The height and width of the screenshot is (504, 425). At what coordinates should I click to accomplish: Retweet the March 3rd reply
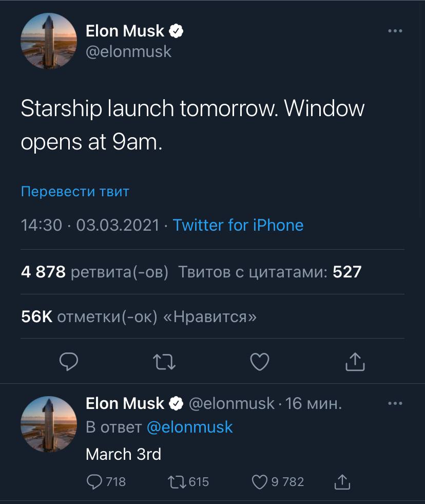(179, 481)
